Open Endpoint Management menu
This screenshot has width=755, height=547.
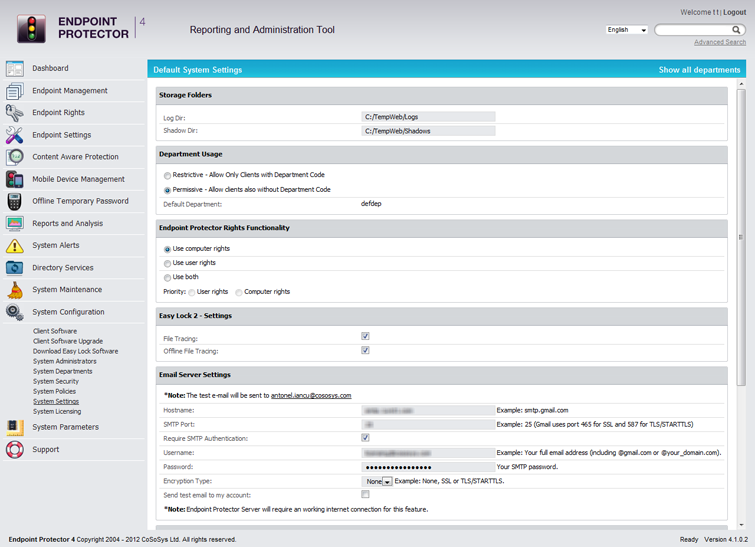[70, 91]
